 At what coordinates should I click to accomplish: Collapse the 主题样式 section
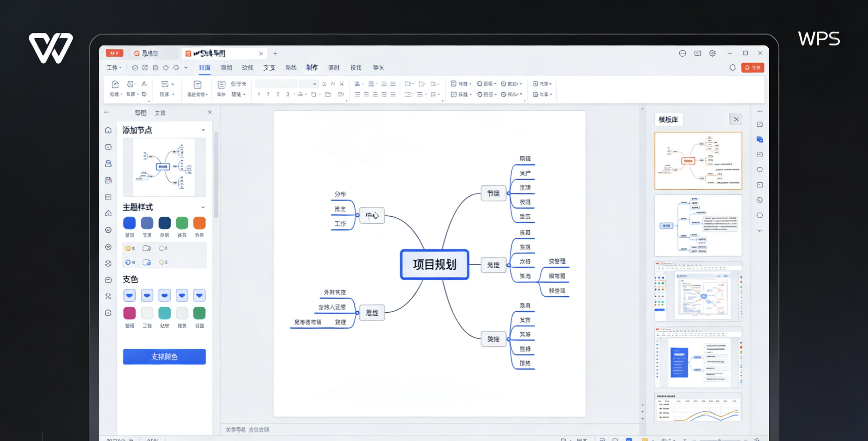tap(203, 207)
